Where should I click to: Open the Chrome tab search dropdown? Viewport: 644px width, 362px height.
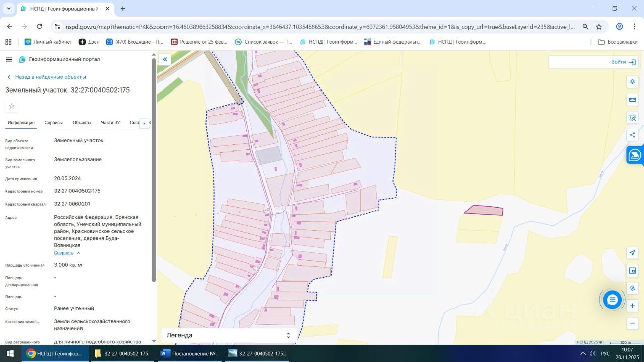point(8,9)
